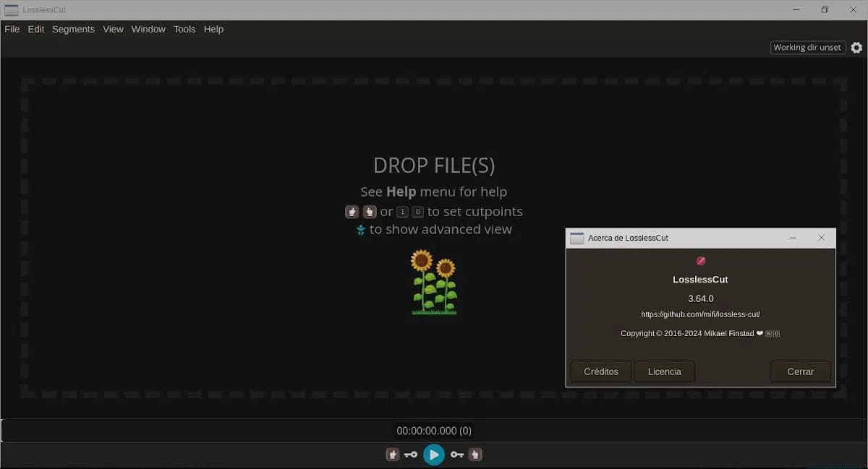Click the red LosslessCut logo in About dialog
Screen dimensions: 868x469
coord(700,261)
